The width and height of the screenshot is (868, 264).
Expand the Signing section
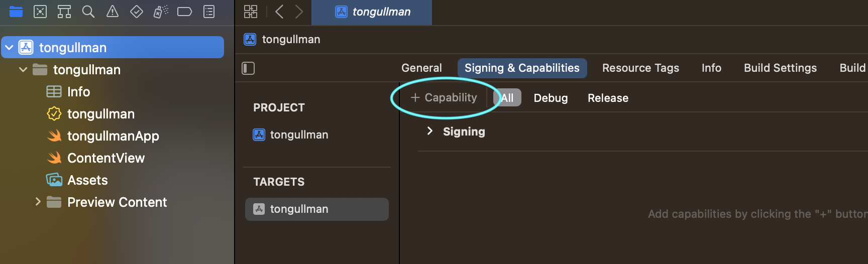point(429,131)
